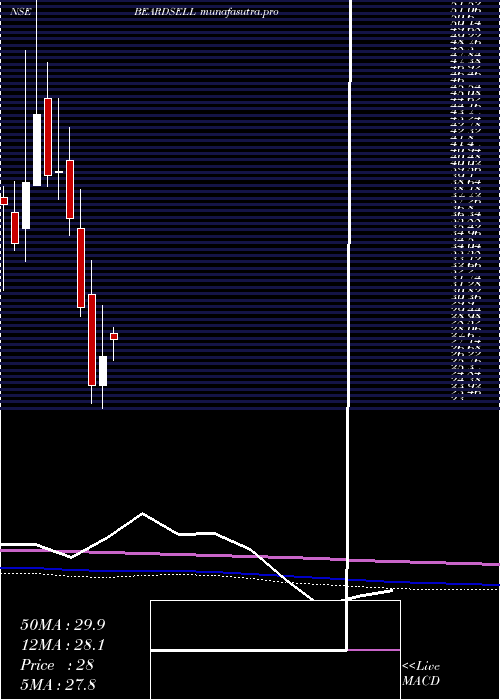Click the 'BEARDSELL munafasutra.pro' chart title
500x700 pixels.
point(206,12)
